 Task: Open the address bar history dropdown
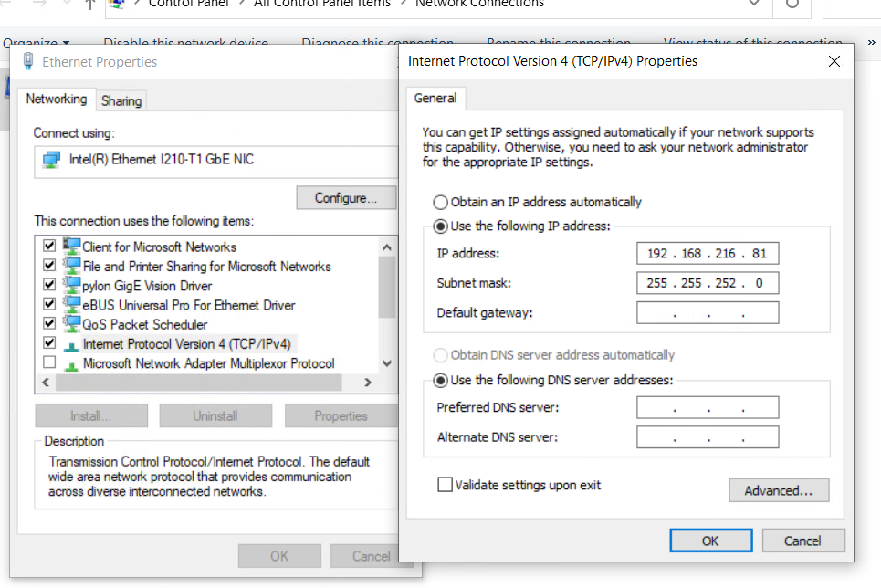[x=754, y=5]
